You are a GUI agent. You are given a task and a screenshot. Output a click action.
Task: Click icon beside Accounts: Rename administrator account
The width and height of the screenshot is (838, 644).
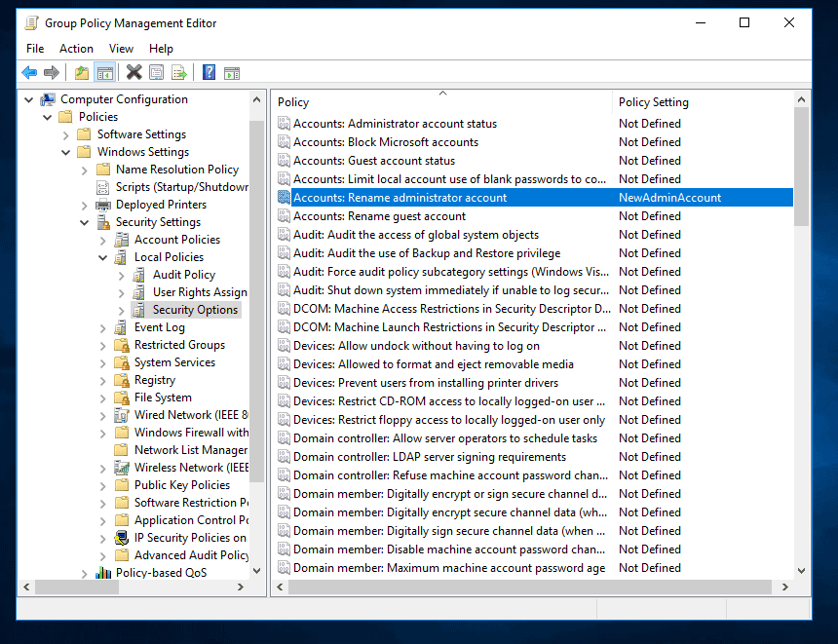click(284, 197)
